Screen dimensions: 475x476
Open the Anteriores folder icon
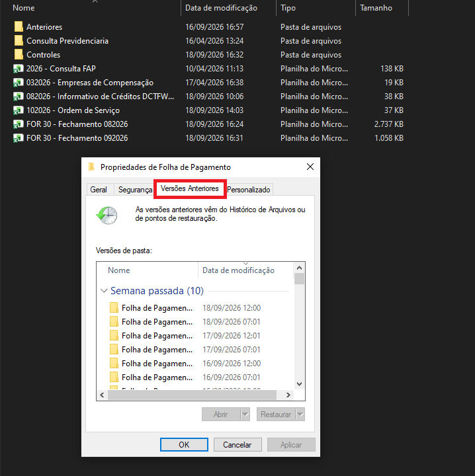19,26
